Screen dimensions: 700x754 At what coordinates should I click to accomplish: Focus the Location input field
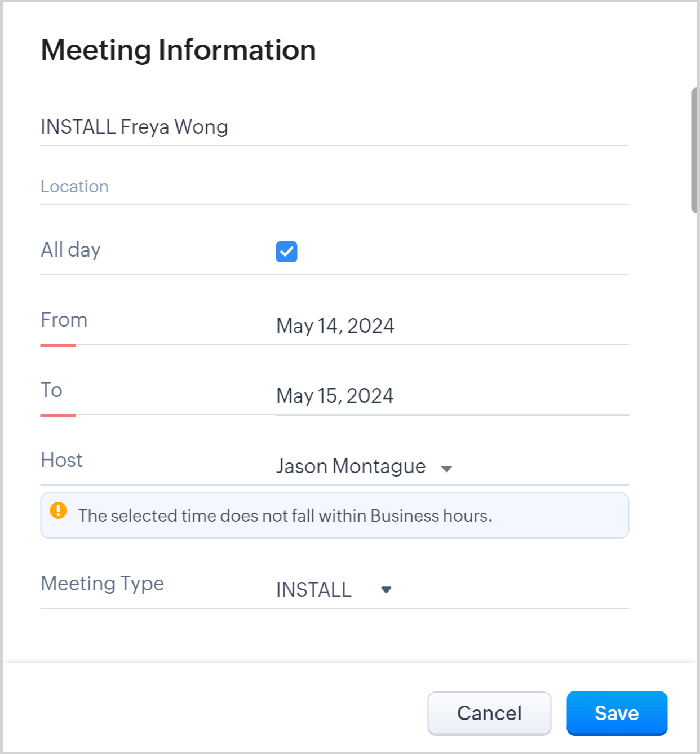[x=334, y=187]
